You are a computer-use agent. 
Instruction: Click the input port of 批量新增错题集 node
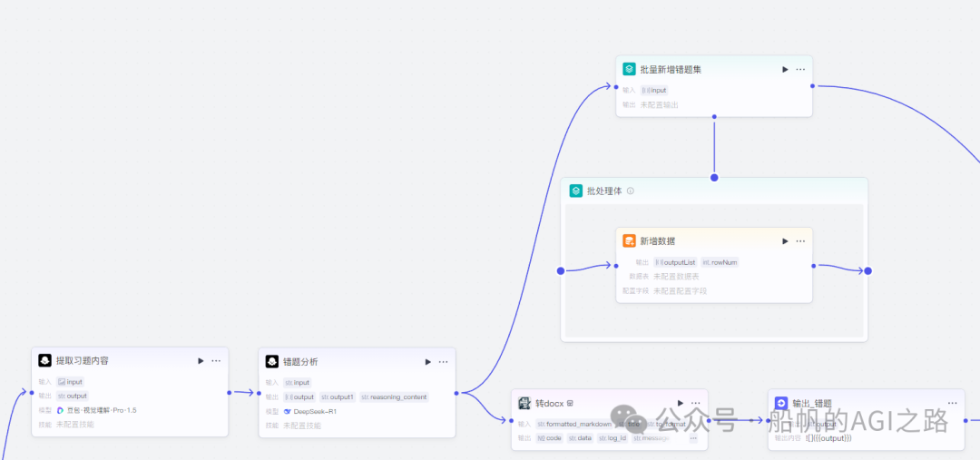tap(616, 87)
